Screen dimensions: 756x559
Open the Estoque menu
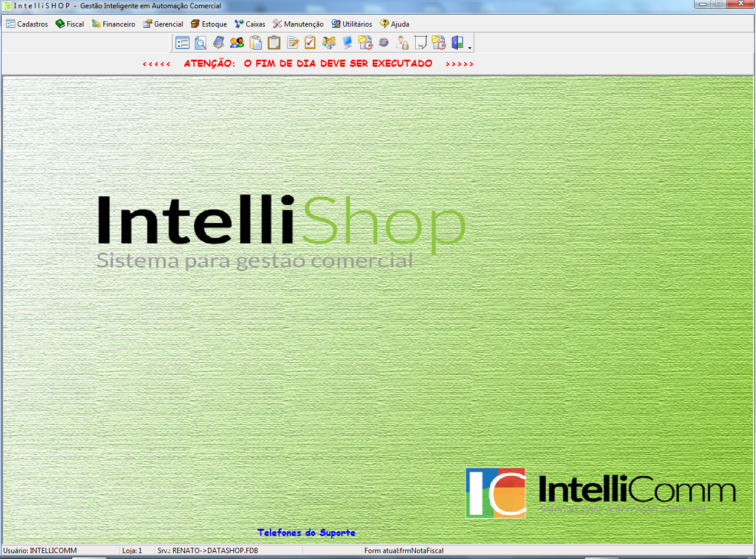click(209, 24)
